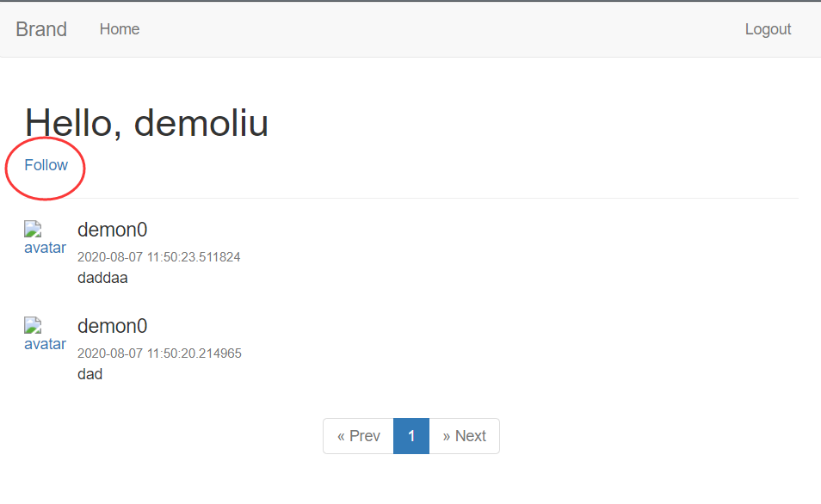Follow user demoliu
The image size is (821, 504).
click(x=46, y=165)
